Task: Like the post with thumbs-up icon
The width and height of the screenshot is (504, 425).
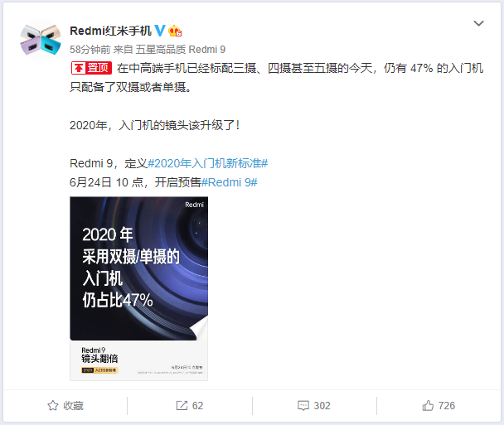Action: (428, 405)
